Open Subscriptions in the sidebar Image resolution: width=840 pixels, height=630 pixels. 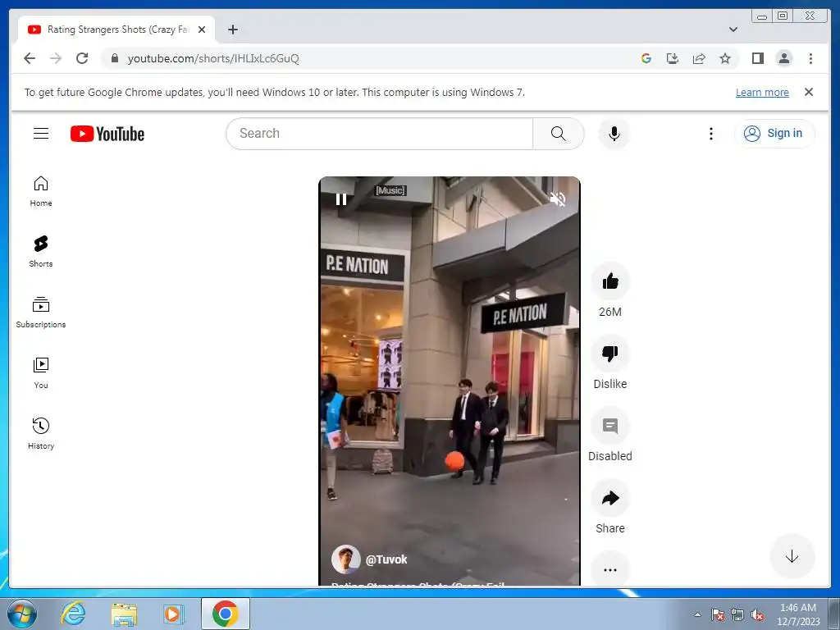[x=41, y=313]
